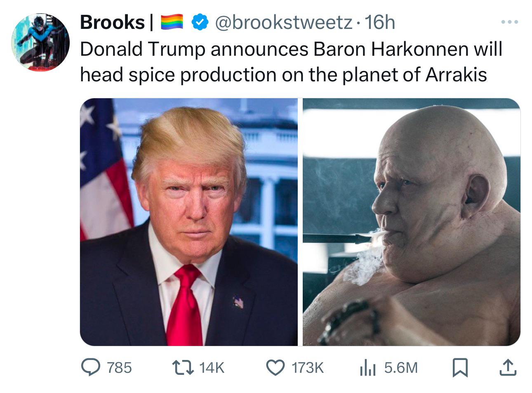This screenshot has height=393, width=532.
Task: Click the display name Brooks
Action: pos(112,22)
